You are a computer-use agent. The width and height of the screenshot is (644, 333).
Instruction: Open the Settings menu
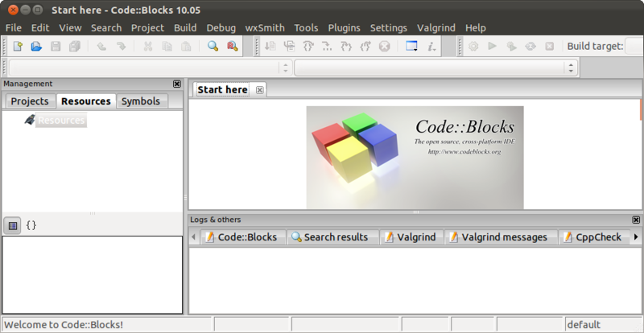point(389,28)
